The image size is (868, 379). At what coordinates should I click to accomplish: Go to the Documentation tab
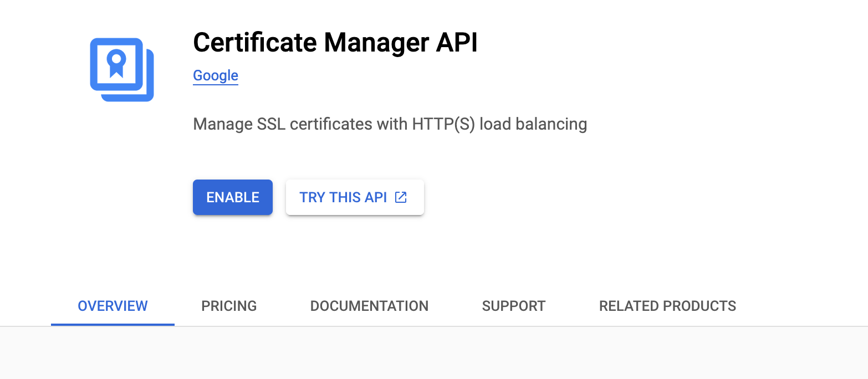click(369, 306)
